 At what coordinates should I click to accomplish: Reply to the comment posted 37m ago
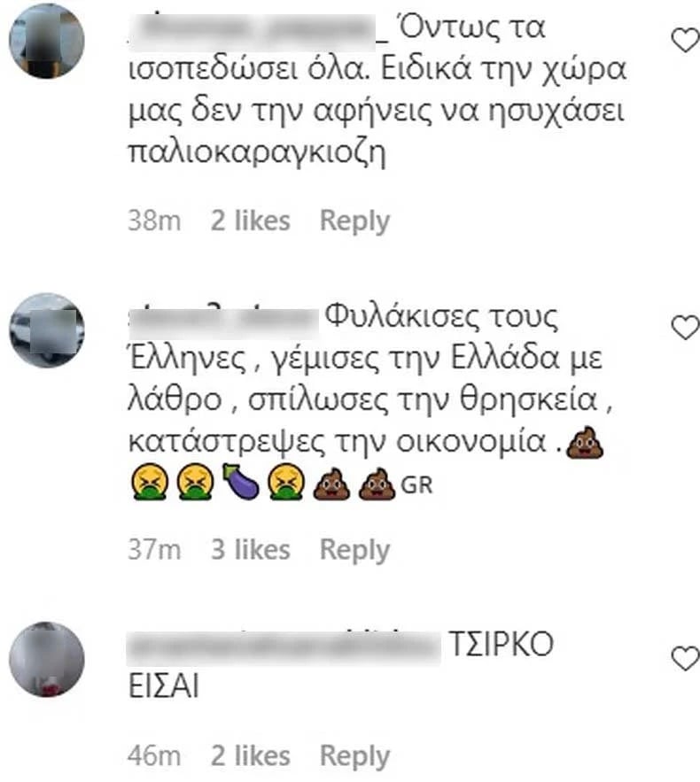pos(354,550)
